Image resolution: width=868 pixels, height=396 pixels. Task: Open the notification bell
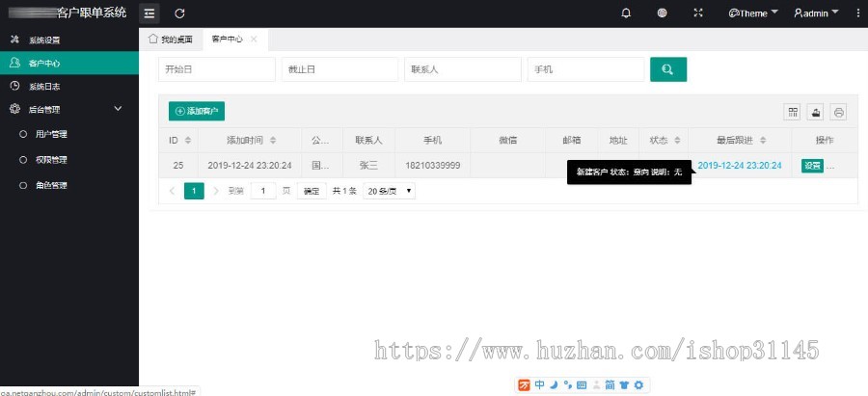[x=626, y=13]
